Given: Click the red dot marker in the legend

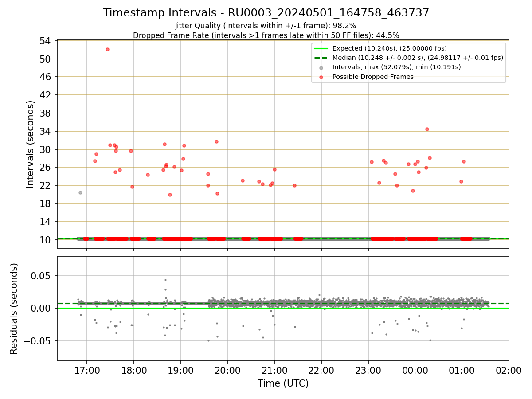Looking at the screenshot, I should coord(321,77).
